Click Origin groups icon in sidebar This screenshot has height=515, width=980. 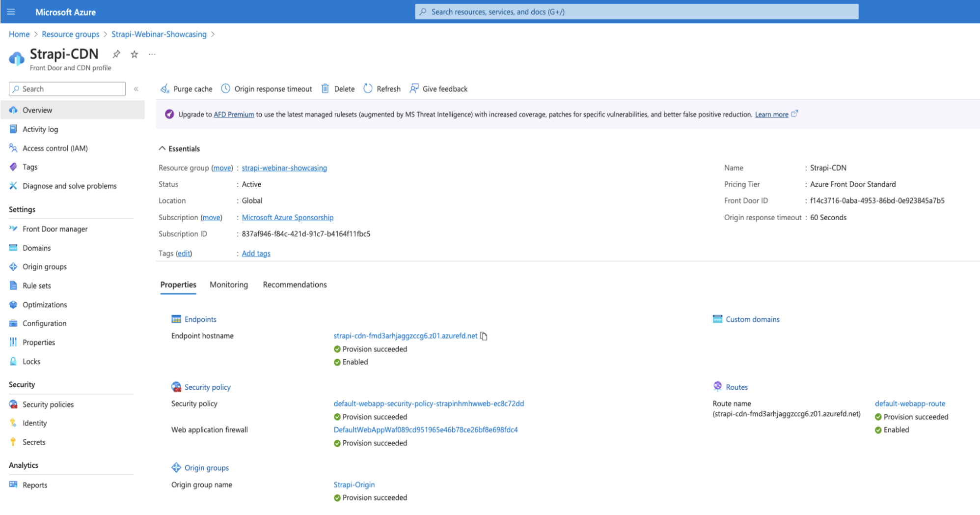point(13,267)
